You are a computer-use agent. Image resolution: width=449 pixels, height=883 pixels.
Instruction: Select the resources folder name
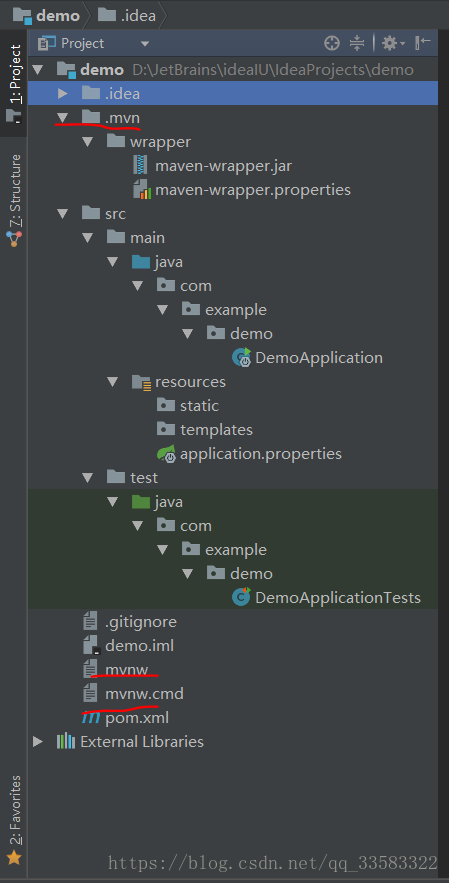pyautogui.click(x=190, y=382)
